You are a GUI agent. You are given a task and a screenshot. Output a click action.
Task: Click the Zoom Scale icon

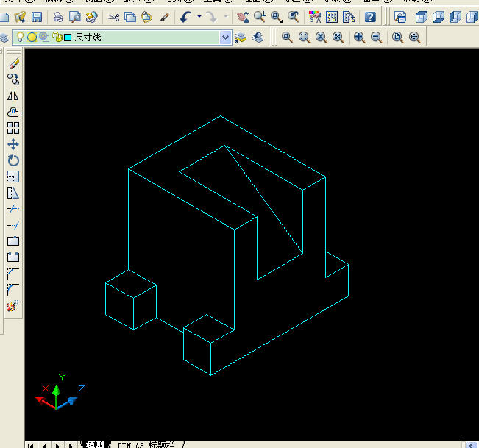[321, 38]
